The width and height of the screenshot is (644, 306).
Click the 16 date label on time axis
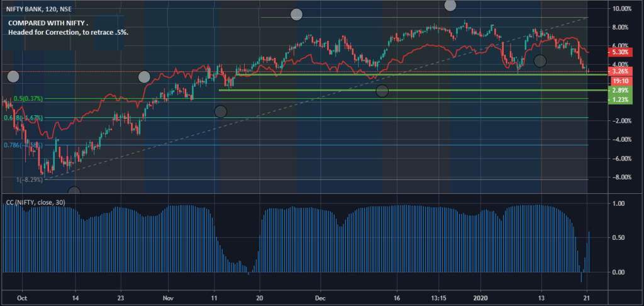tap(397, 297)
